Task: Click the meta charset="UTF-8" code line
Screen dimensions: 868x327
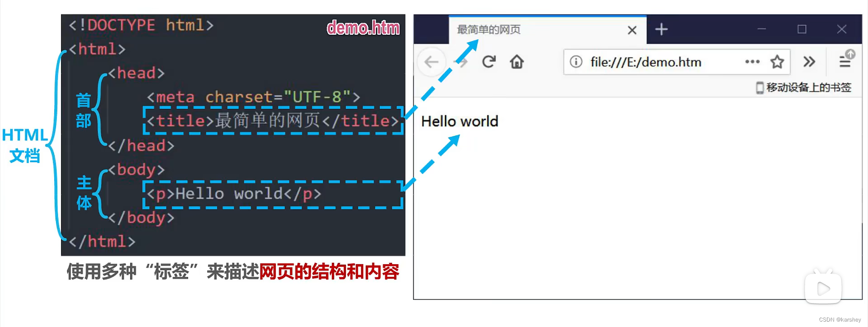Action: coord(253,97)
